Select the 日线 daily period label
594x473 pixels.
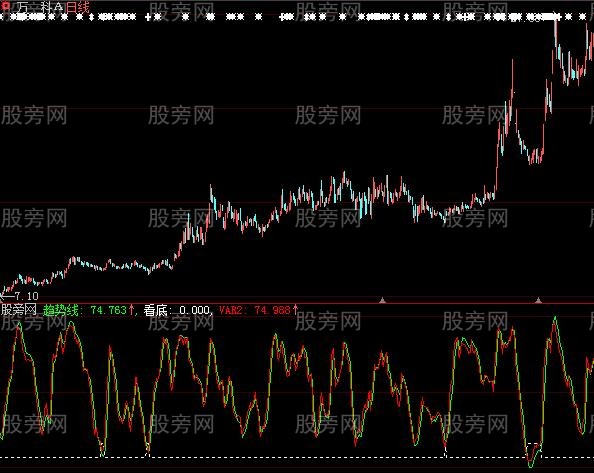[78, 7]
